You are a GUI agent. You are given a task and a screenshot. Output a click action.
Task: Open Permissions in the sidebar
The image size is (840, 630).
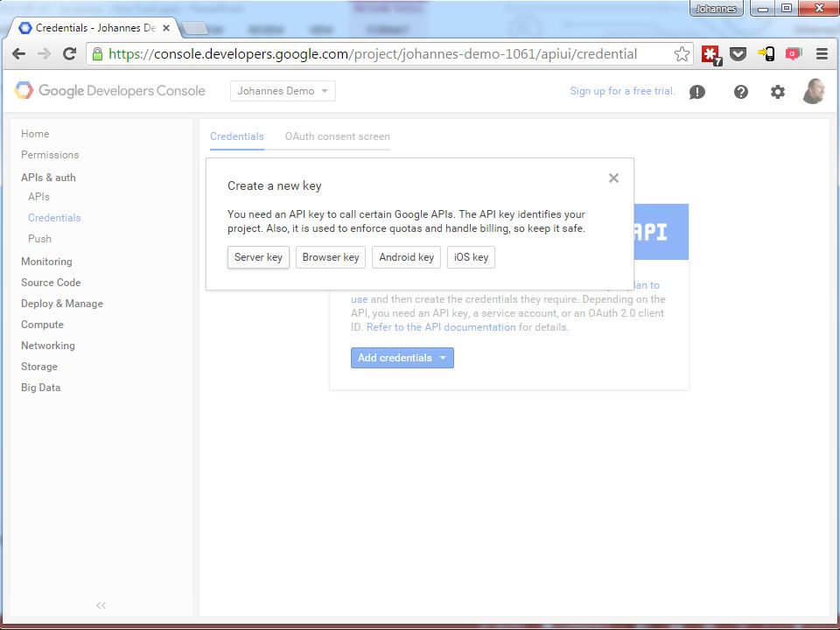coord(50,155)
